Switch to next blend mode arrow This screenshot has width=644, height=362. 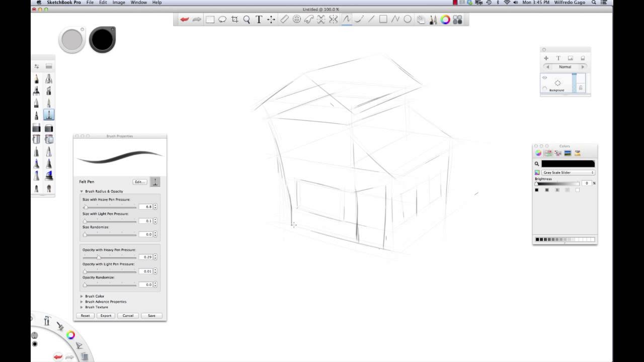583,67
